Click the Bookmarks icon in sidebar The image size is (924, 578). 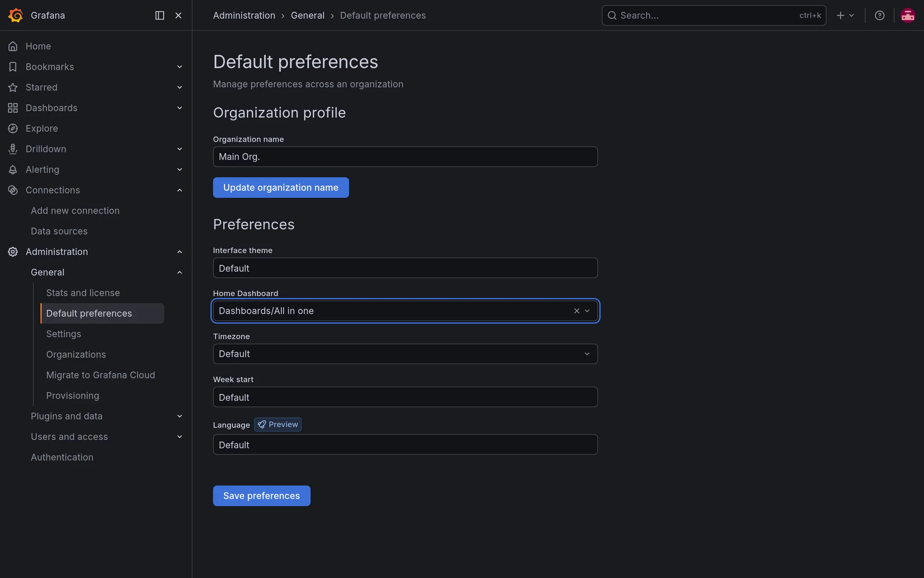click(13, 67)
